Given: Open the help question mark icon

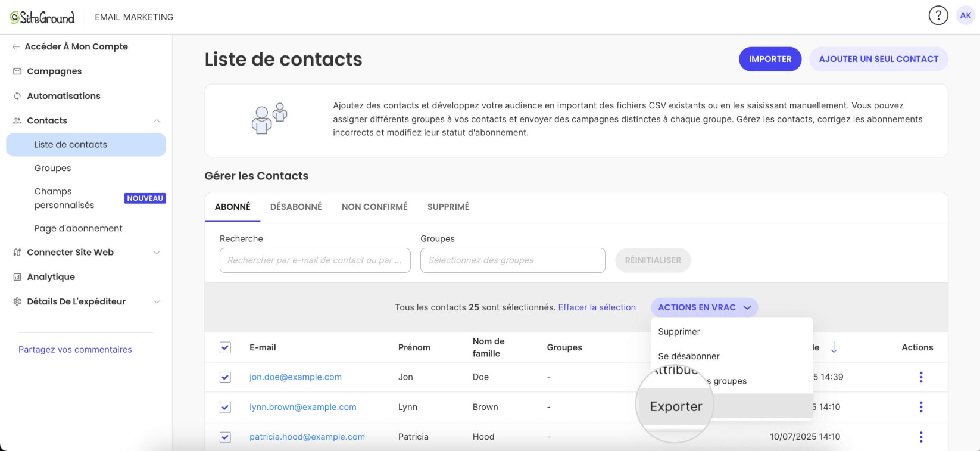Looking at the screenshot, I should [938, 15].
